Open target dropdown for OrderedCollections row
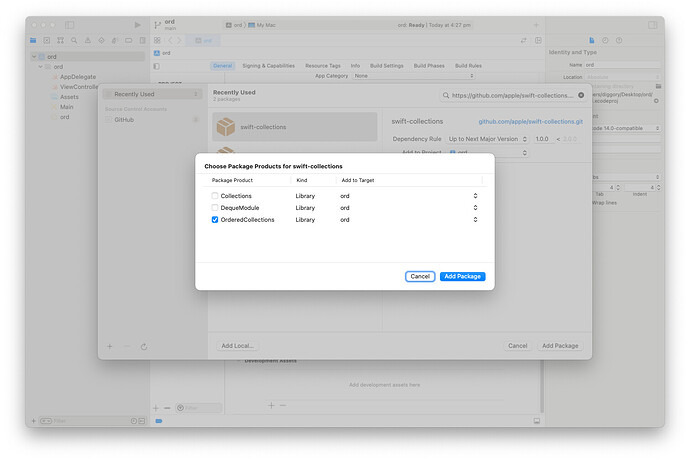690x461 pixels. click(475, 220)
